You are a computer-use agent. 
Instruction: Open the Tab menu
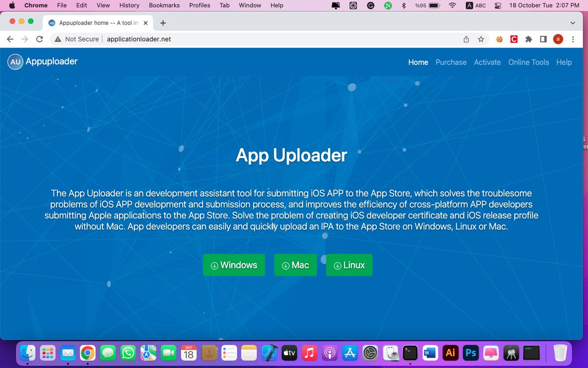[224, 5]
